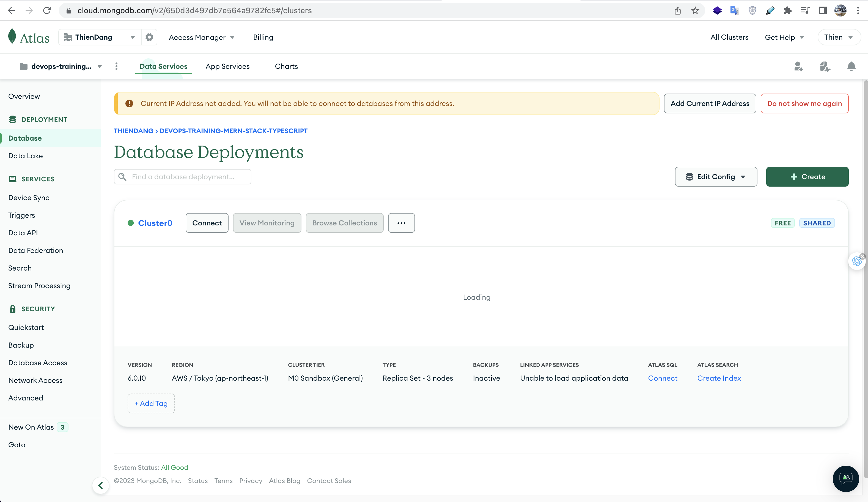The height and width of the screenshot is (502, 868).
Task: Expand the Get Help menu
Action: pyautogui.click(x=784, y=37)
